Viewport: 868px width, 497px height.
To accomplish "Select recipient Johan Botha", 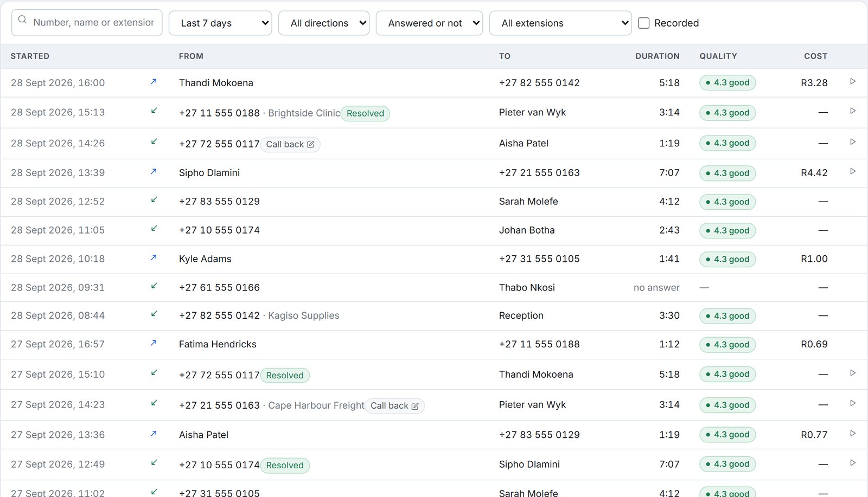I will [527, 230].
